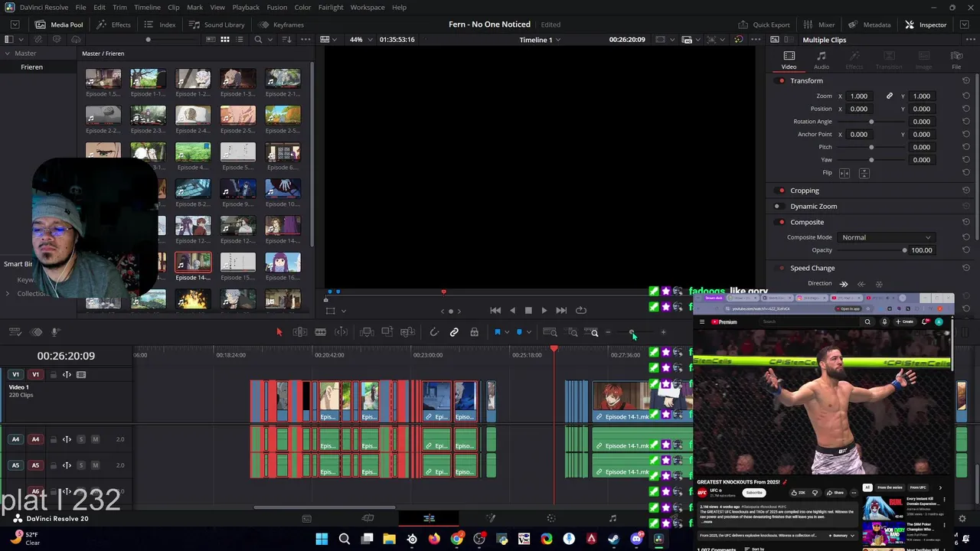Toggle timeline Linked Selection chain icon
Image resolution: width=980 pixels, height=551 pixels.
pyautogui.click(x=454, y=332)
